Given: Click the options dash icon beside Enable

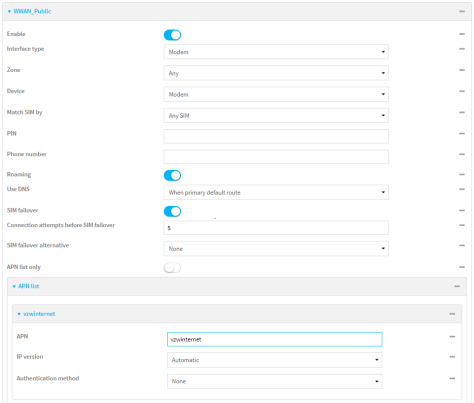Looking at the screenshot, I should click(x=462, y=34).
